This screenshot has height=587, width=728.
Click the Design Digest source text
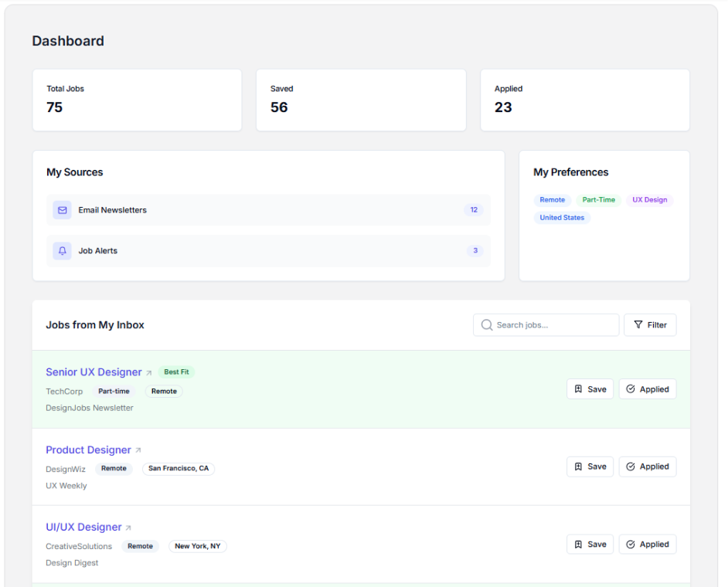click(72, 563)
